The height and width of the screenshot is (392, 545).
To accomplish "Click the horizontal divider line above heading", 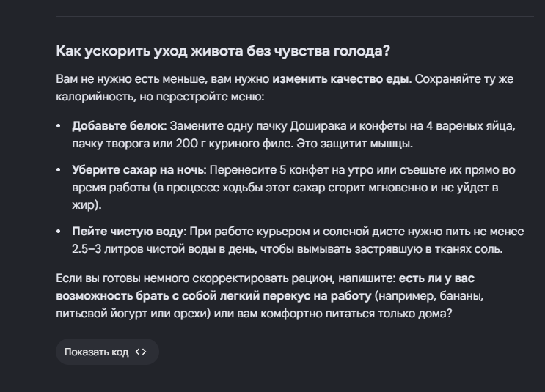I will [x=295, y=16].
